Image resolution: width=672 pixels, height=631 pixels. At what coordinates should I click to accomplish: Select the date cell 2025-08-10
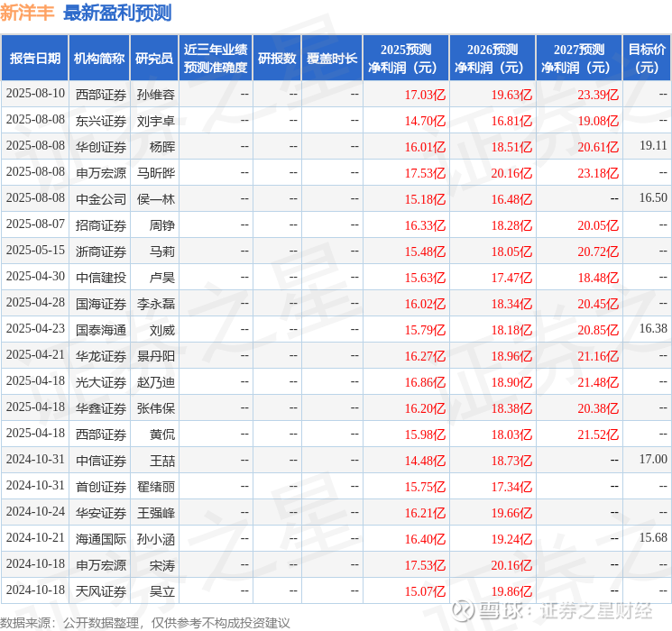point(35,94)
